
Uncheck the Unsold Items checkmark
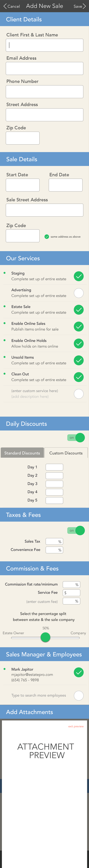tap(79, 360)
